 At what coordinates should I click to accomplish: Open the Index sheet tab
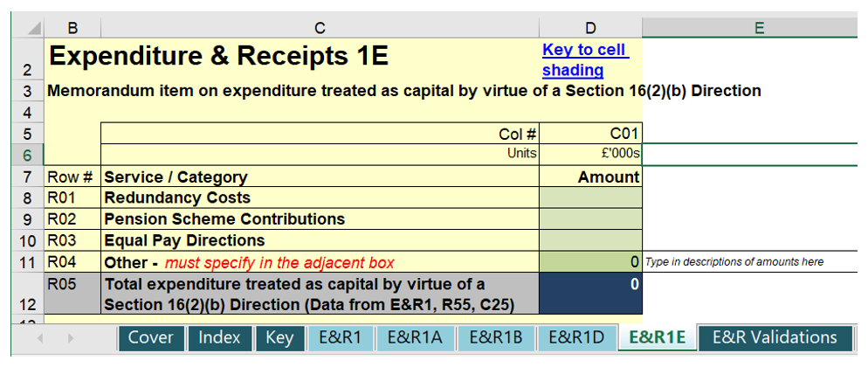219,338
